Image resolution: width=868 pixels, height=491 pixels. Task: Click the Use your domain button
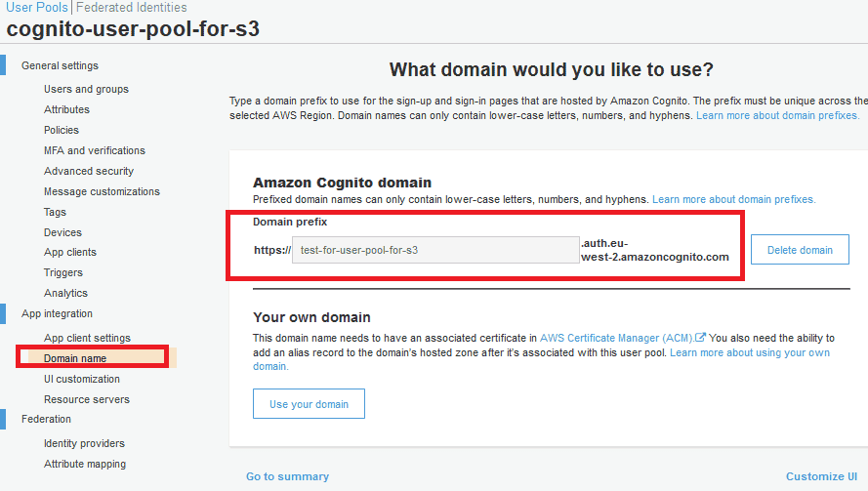309,404
